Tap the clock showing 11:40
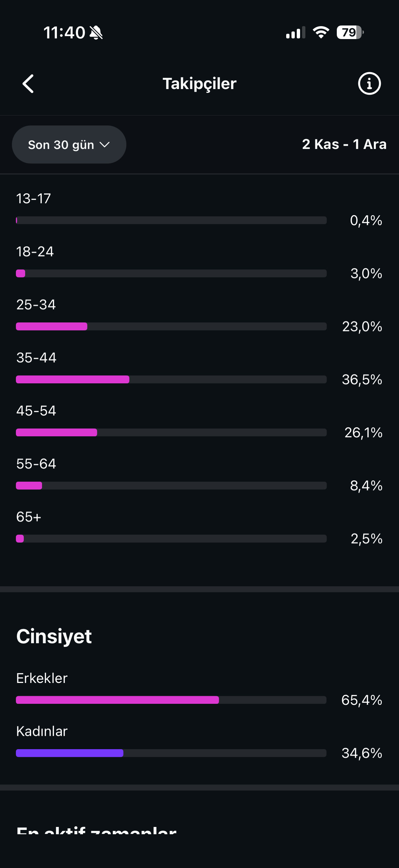 (x=64, y=33)
